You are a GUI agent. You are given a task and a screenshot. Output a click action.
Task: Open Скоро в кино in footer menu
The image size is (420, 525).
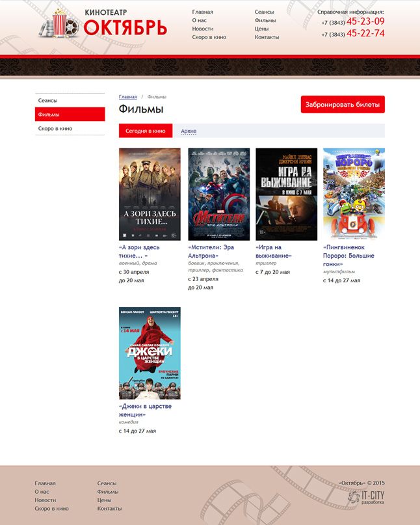[x=51, y=508]
